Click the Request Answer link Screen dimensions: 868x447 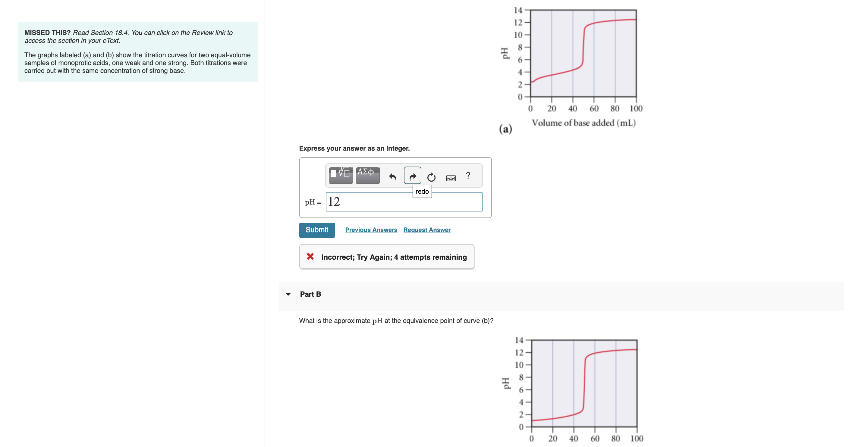(x=426, y=230)
